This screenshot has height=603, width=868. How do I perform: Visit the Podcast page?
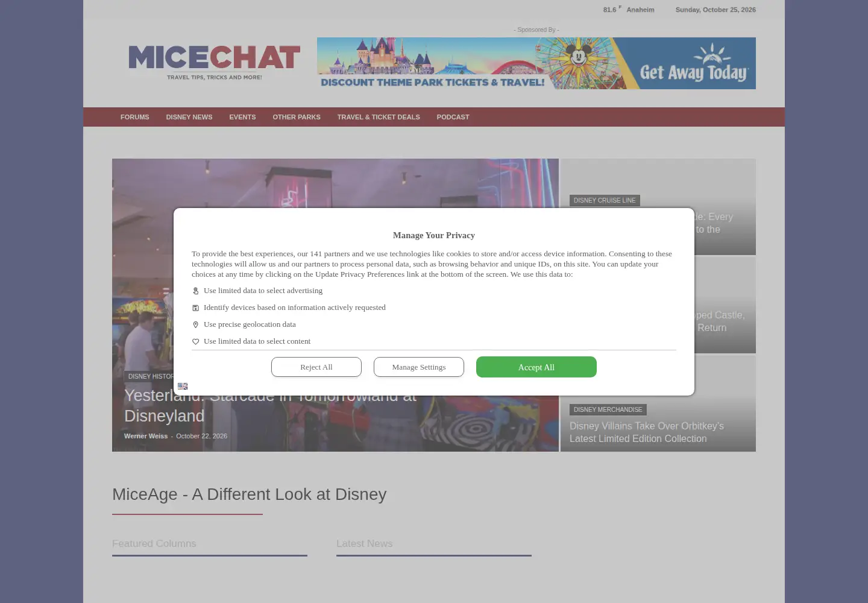click(453, 117)
